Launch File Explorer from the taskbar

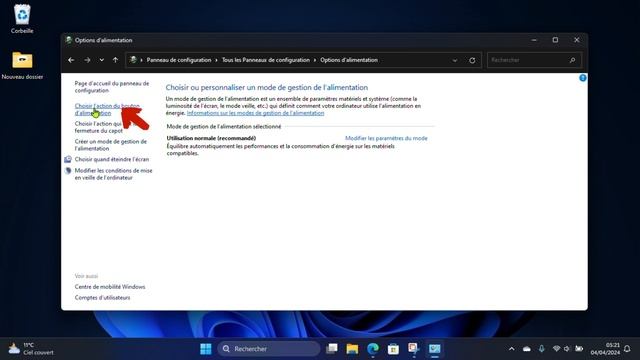(352, 349)
